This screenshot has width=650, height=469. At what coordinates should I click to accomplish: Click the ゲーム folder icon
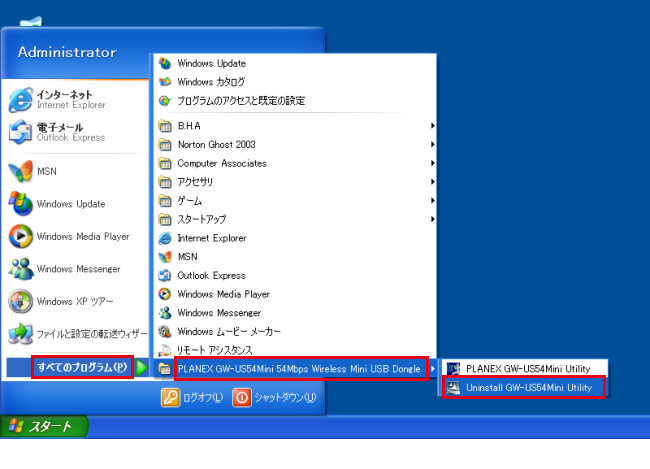click(x=165, y=201)
